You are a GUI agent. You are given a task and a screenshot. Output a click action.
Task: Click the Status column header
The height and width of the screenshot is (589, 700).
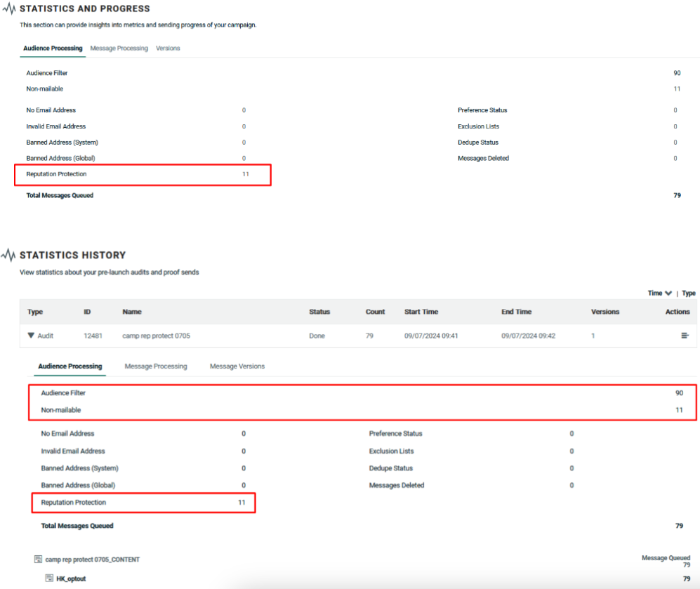(319, 312)
